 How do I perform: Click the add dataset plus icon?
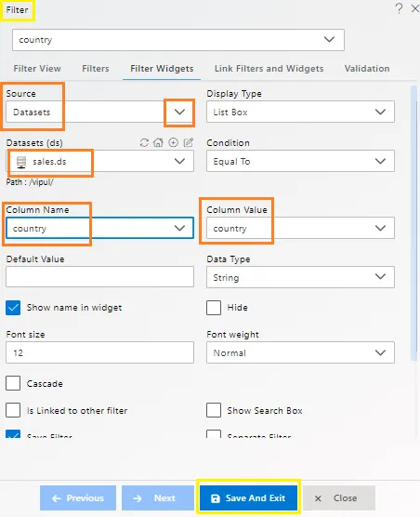[x=173, y=142]
